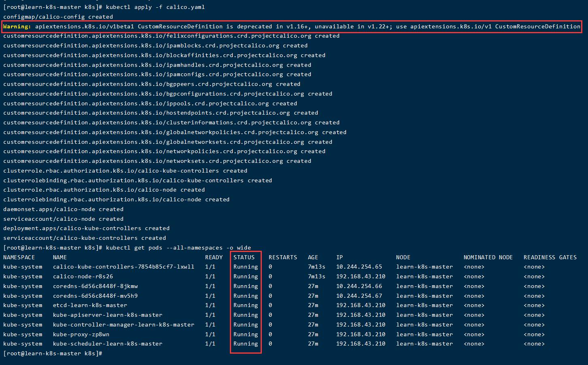Image resolution: width=588 pixels, height=365 pixels.
Task: Click IP address 10.244.254.66
Action: pos(359,286)
